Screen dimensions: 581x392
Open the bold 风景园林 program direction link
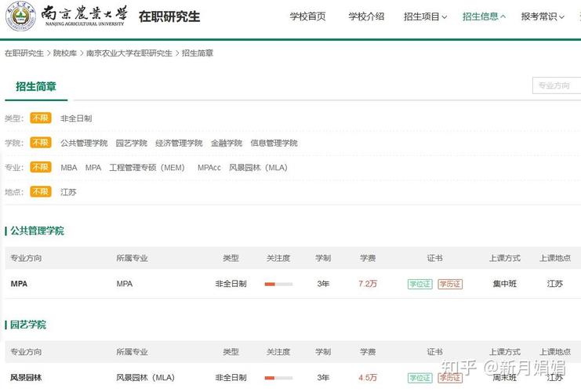tap(26, 378)
